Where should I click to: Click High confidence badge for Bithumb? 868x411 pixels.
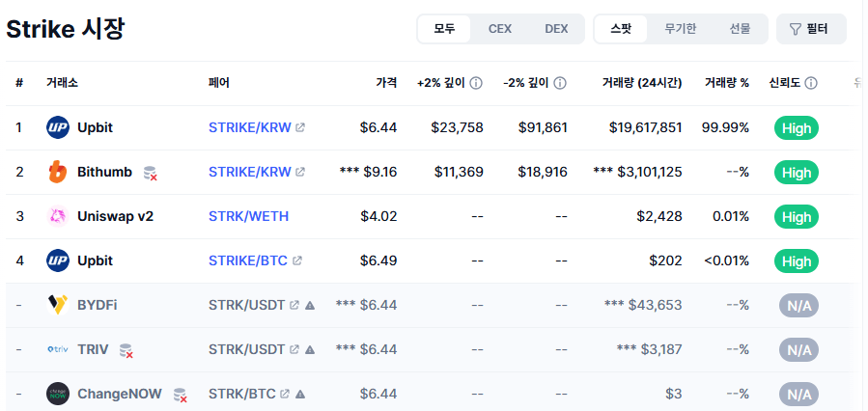pyautogui.click(x=797, y=172)
